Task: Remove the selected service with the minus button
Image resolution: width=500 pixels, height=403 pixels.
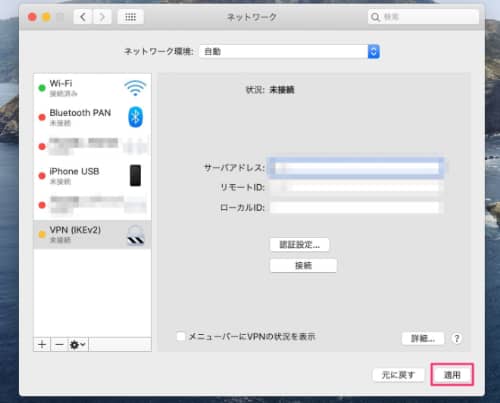Action: coord(59,344)
